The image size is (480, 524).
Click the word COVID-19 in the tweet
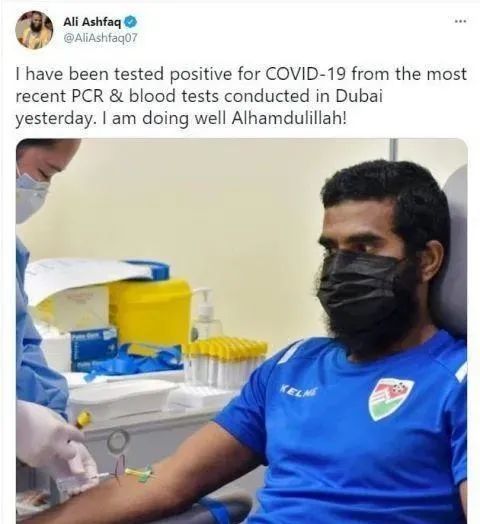[x=306, y=74]
